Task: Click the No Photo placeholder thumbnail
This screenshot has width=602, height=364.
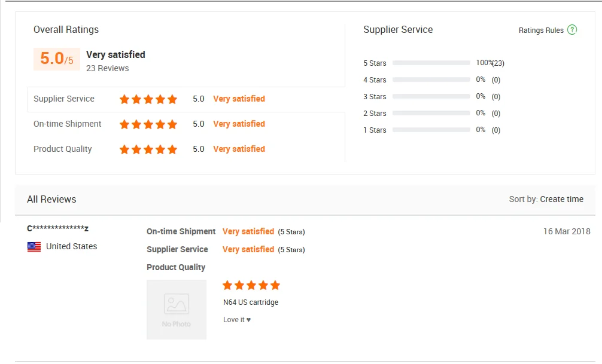Action: [x=176, y=309]
